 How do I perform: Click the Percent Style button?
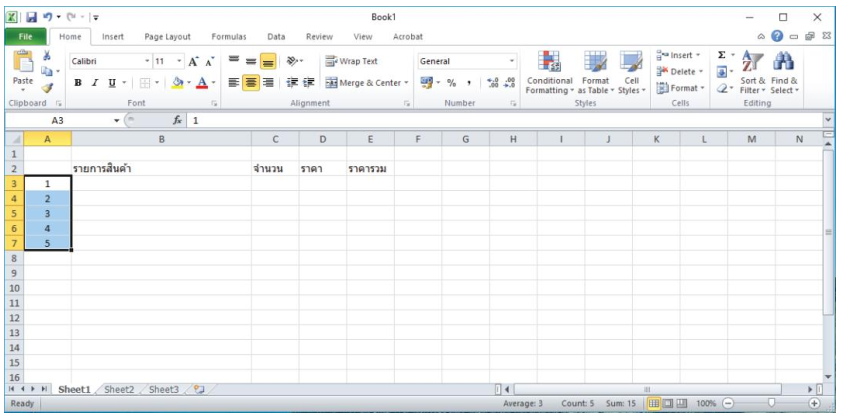click(x=451, y=84)
